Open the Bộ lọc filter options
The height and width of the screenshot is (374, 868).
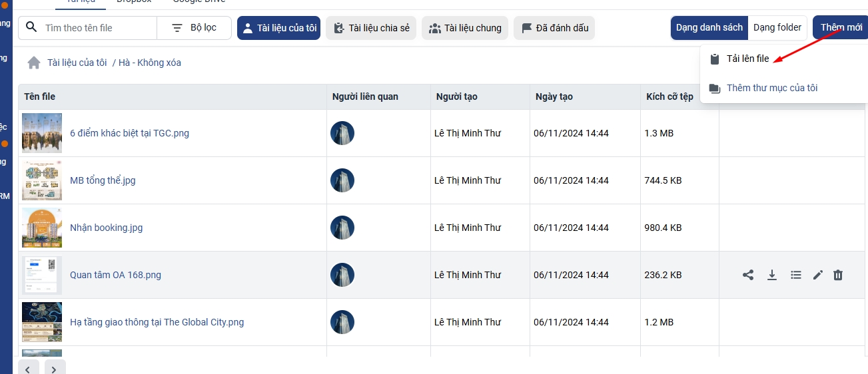195,28
